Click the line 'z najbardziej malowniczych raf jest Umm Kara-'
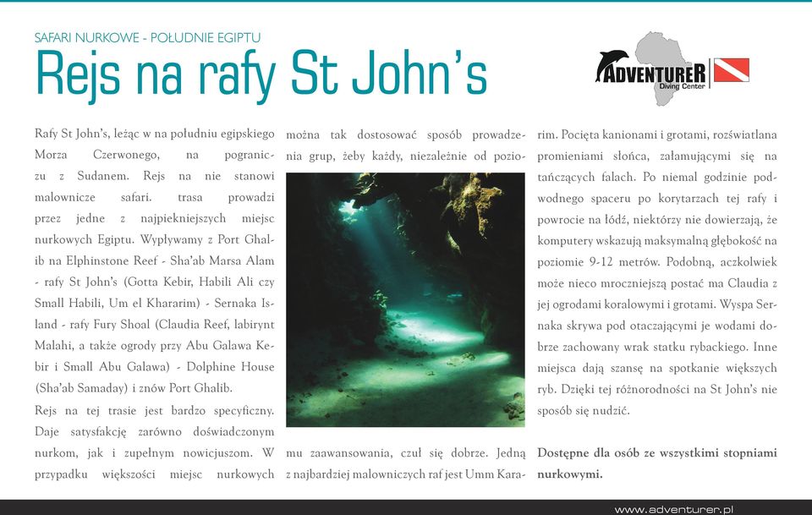The image size is (812, 515). (x=405, y=474)
